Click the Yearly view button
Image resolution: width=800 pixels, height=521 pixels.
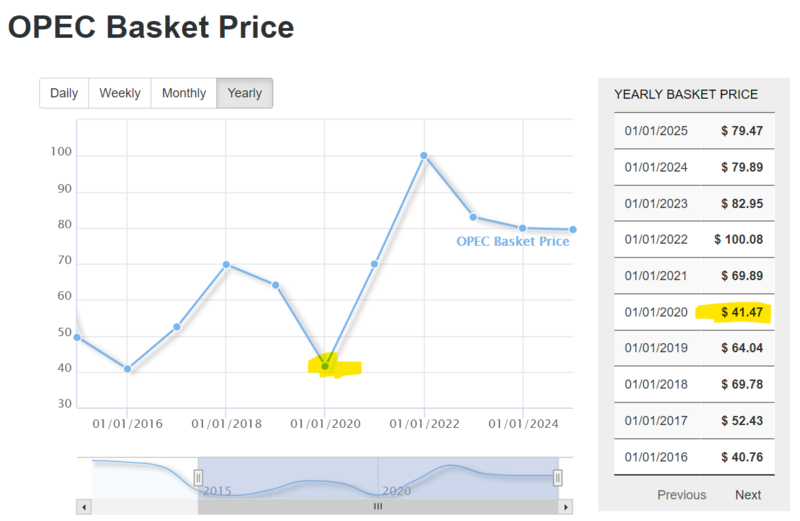245,93
